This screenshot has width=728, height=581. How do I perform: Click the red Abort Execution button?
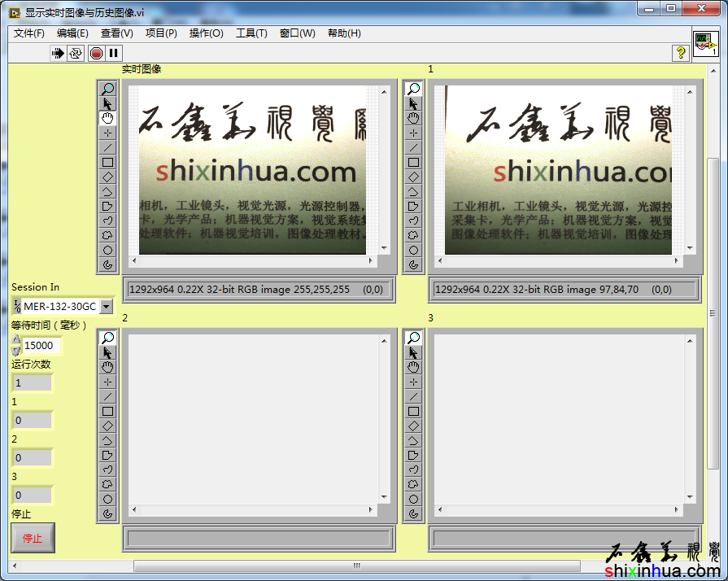96,54
